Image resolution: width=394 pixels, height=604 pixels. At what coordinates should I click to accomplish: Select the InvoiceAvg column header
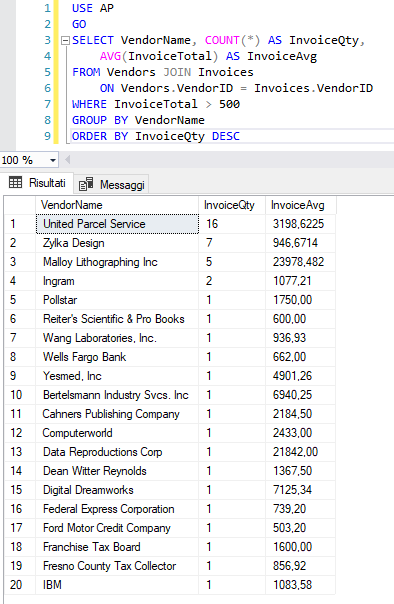(x=301, y=205)
